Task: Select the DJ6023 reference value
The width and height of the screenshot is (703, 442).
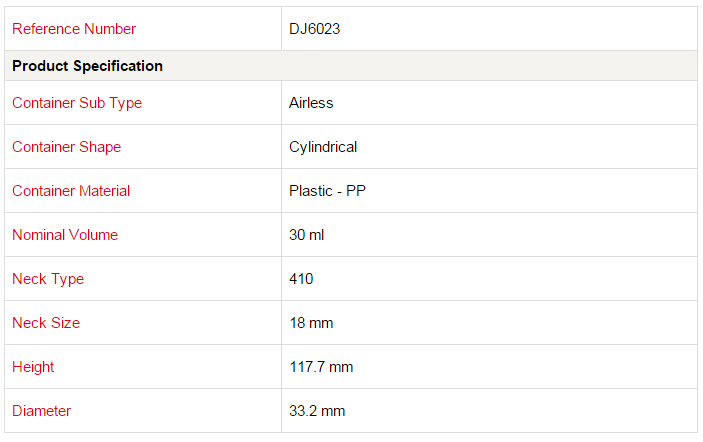Action: [x=314, y=29]
